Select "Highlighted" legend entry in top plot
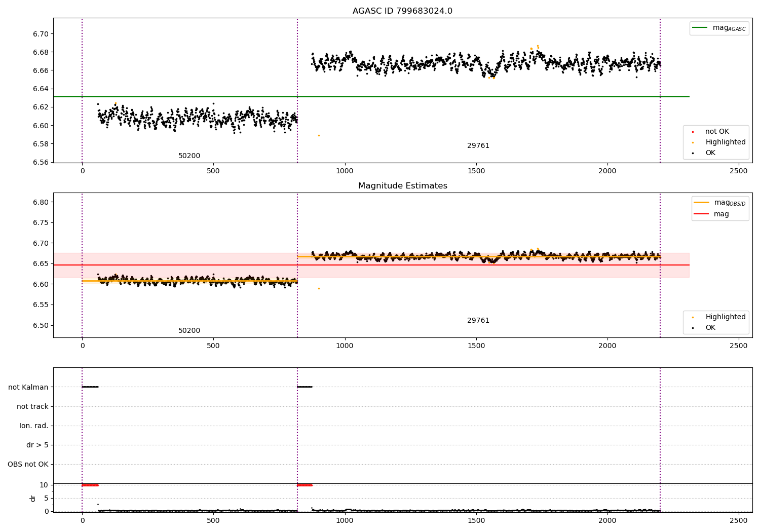 (x=726, y=142)
